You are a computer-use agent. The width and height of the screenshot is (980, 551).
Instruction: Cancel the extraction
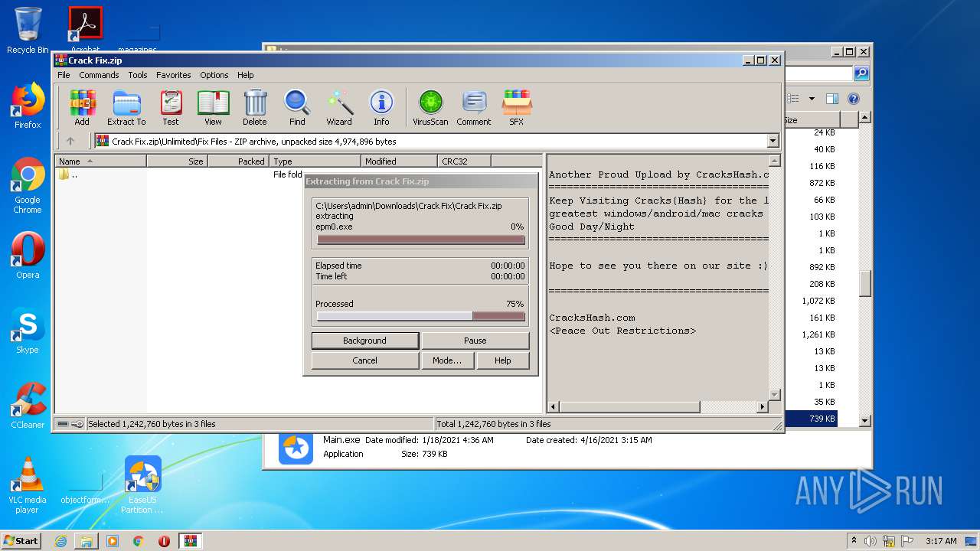(x=364, y=360)
